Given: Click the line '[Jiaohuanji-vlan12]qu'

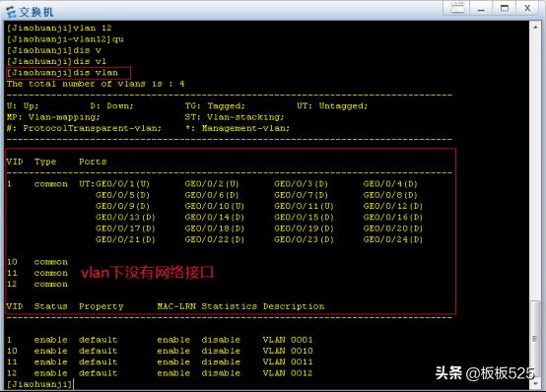Looking at the screenshot, I should [x=65, y=39].
